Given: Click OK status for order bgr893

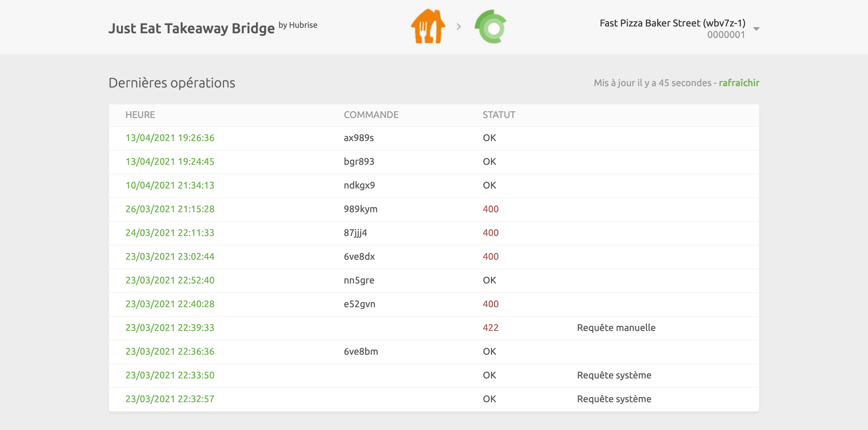Looking at the screenshot, I should [x=489, y=162].
